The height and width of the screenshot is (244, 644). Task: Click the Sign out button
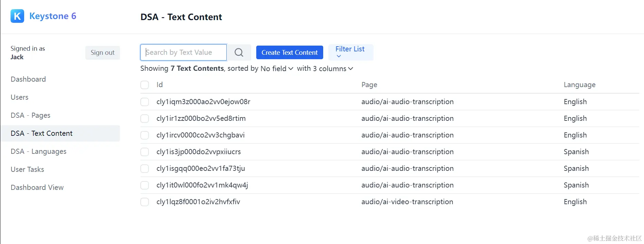(x=102, y=53)
